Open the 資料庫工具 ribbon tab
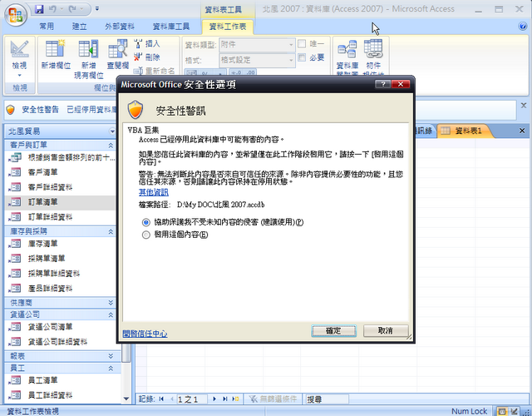The height and width of the screenshot is (416, 532). pyautogui.click(x=171, y=26)
